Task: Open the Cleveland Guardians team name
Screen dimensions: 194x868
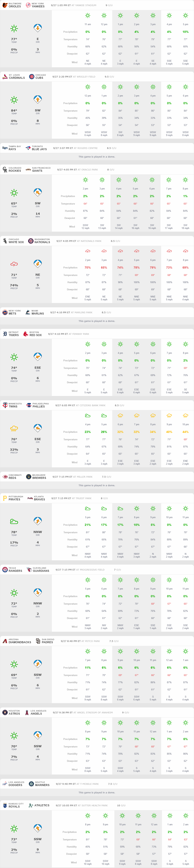Action: point(41,571)
